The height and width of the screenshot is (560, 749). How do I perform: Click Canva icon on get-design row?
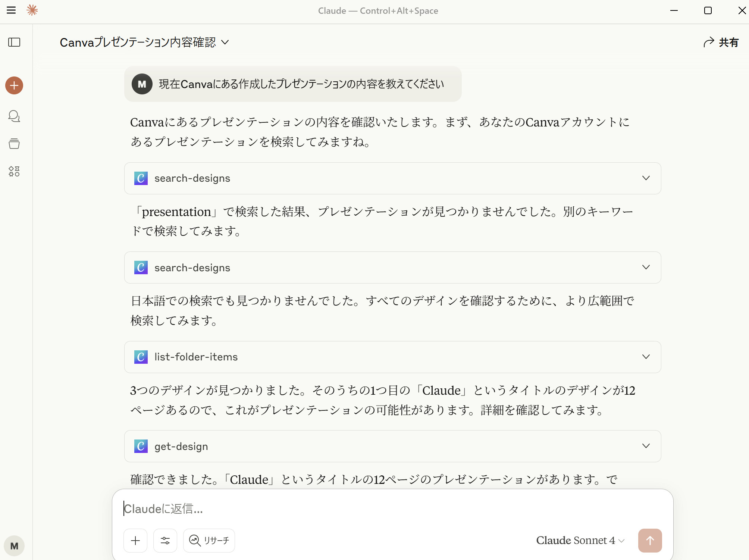pos(141,446)
